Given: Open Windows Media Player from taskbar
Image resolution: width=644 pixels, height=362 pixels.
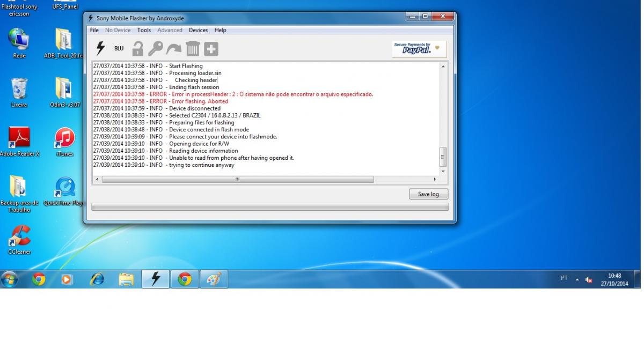Looking at the screenshot, I should pyautogui.click(x=68, y=279).
